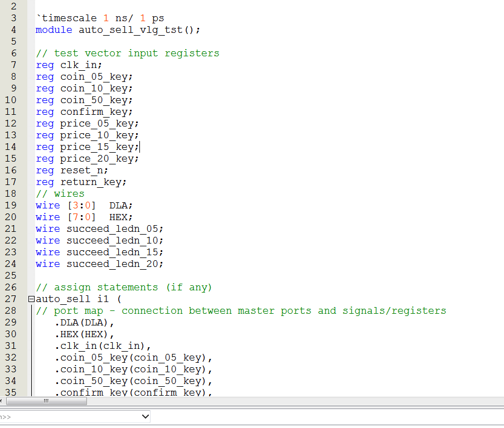
Task: Click '[7:0]' bit range on line 20
Action: click(x=81, y=217)
